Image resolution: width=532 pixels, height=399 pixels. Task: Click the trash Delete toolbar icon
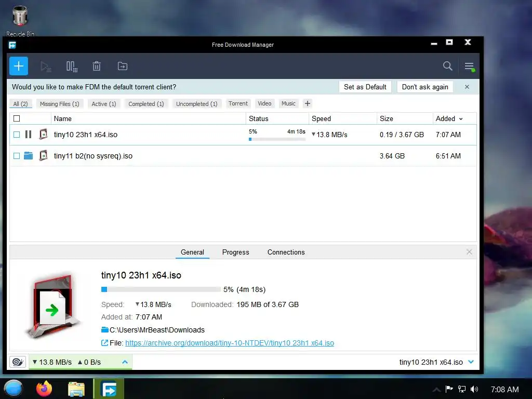[x=97, y=66]
